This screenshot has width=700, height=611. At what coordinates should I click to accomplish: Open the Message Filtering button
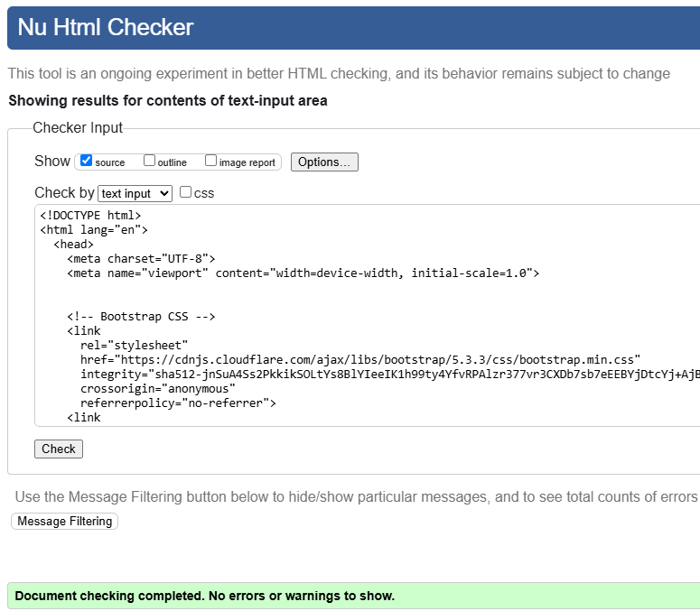tap(64, 522)
